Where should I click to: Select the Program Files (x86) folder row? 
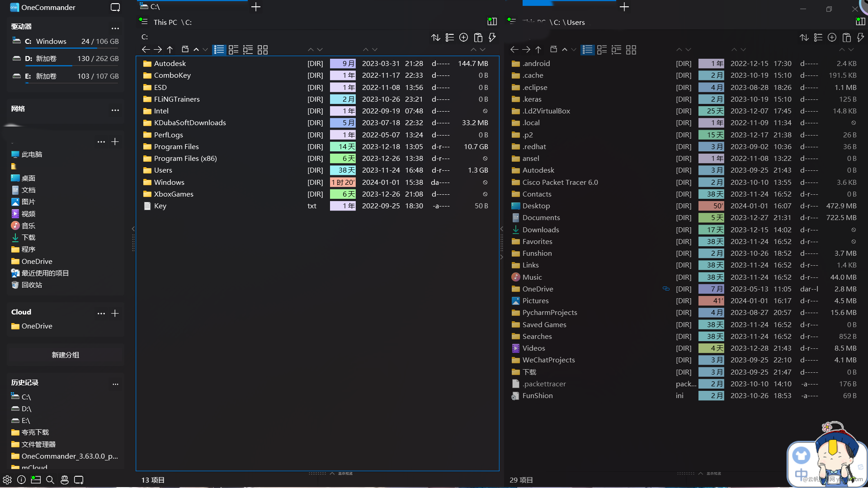click(x=317, y=159)
